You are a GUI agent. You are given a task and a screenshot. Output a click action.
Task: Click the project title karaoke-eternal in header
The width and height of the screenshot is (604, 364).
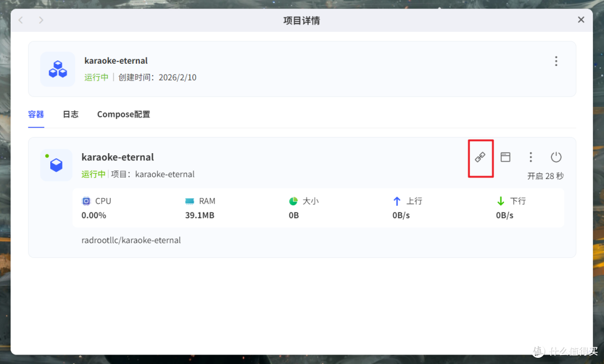coord(116,61)
